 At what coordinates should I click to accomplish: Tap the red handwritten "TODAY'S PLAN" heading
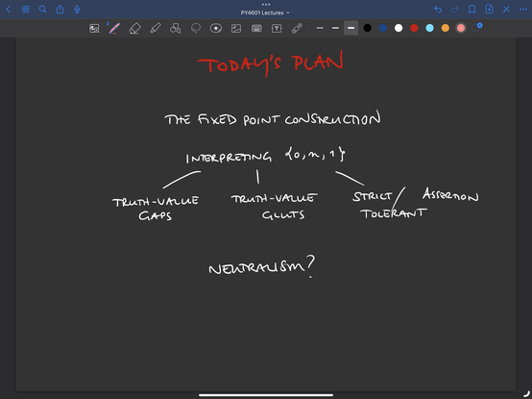coord(271,63)
